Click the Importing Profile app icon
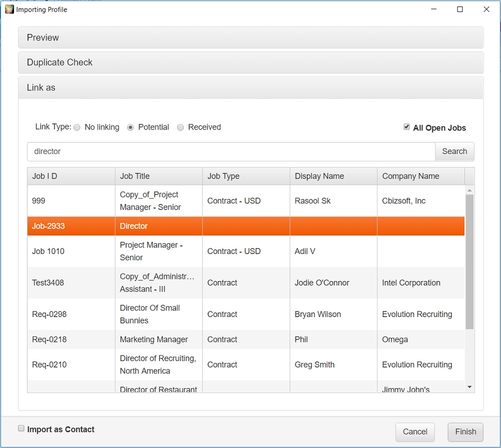Image resolution: width=501 pixels, height=448 pixels. (x=10, y=9)
